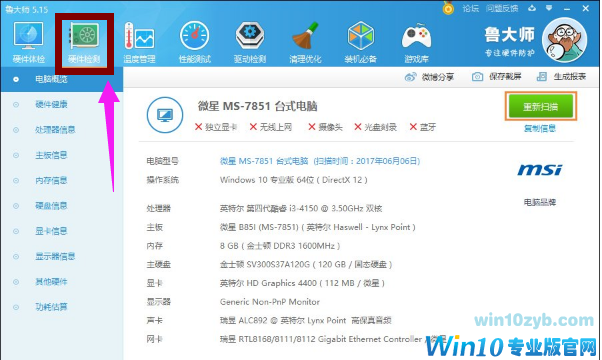Click the 无线上网 missing indicator

(x=271, y=127)
